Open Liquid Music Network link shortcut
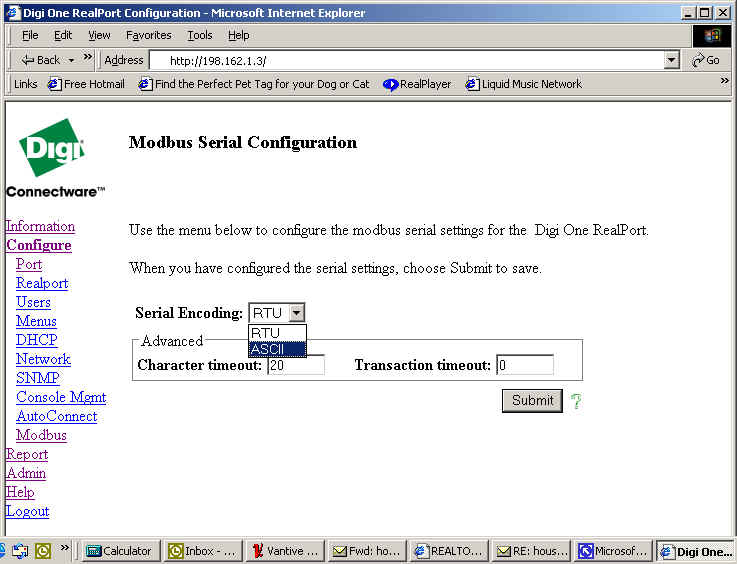737x564 pixels. tap(523, 84)
